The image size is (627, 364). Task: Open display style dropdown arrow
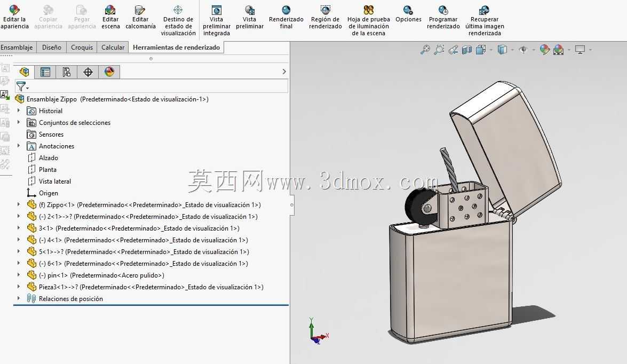512,50
